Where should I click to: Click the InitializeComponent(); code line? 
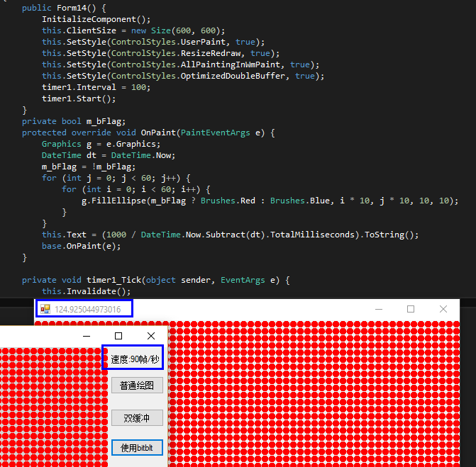[x=96, y=19]
